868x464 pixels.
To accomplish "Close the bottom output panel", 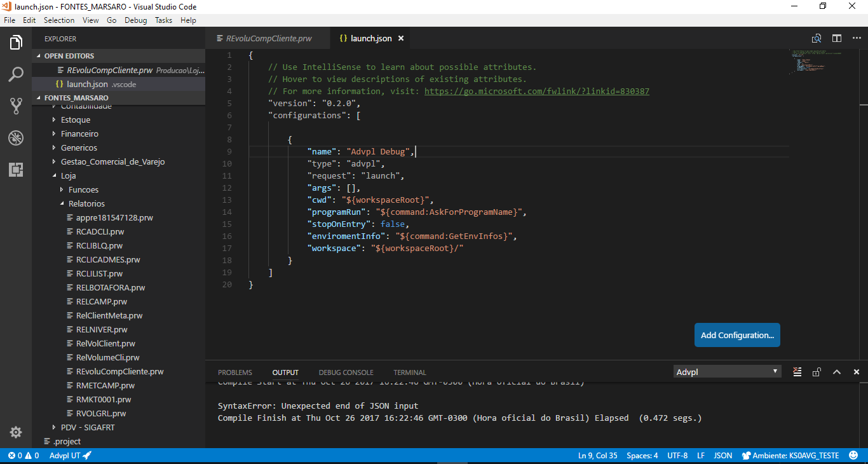I will click(x=857, y=372).
